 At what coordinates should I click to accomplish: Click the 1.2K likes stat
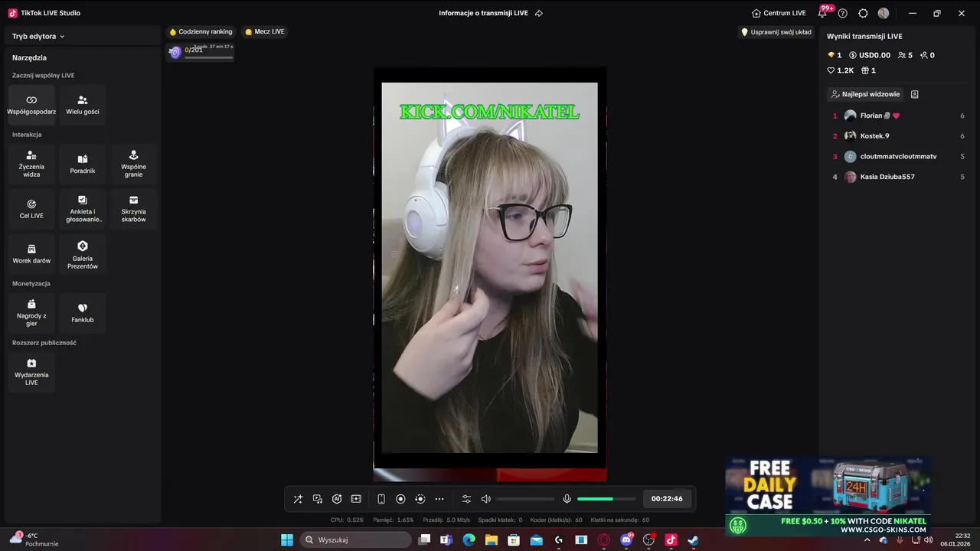click(841, 70)
